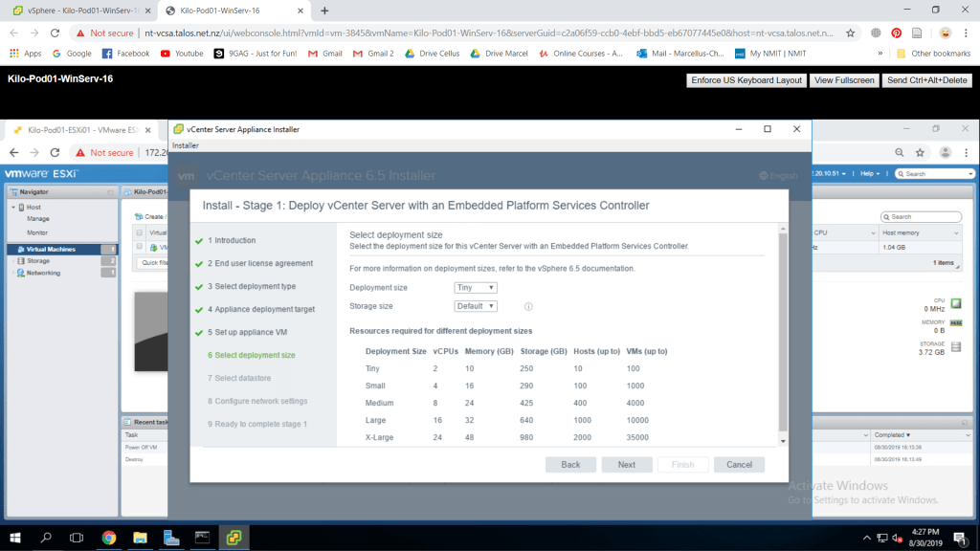This screenshot has height=551, width=980.
Task: Open the ESXi Help dropdown menu
Action: pos(870,174)
